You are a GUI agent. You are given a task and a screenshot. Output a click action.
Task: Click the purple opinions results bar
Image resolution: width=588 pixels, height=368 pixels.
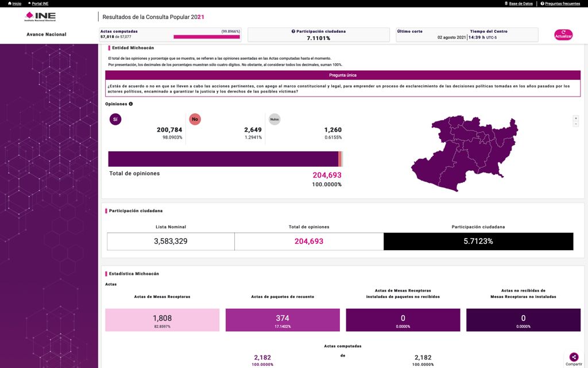(x=223, y=159)
